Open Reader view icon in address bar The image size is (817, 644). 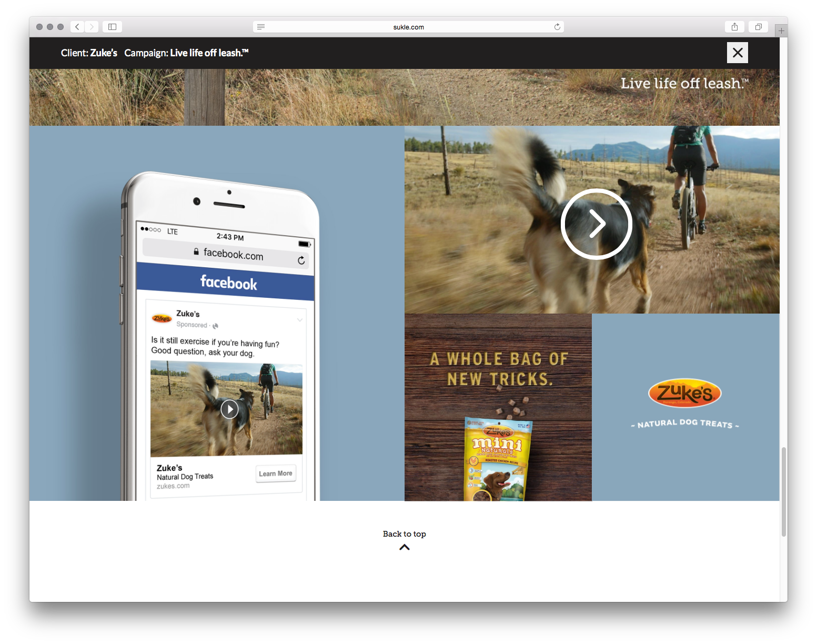(261, 27)
